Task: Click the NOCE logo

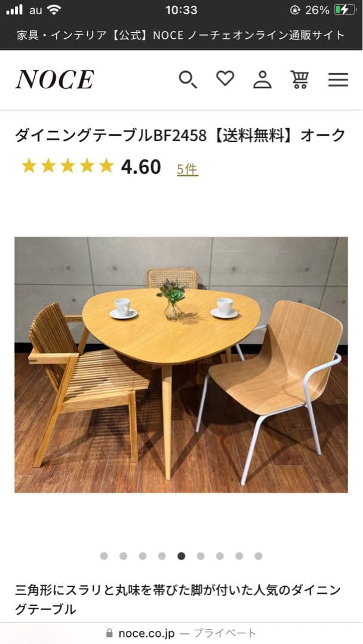Action: click(x=55, y=79)
